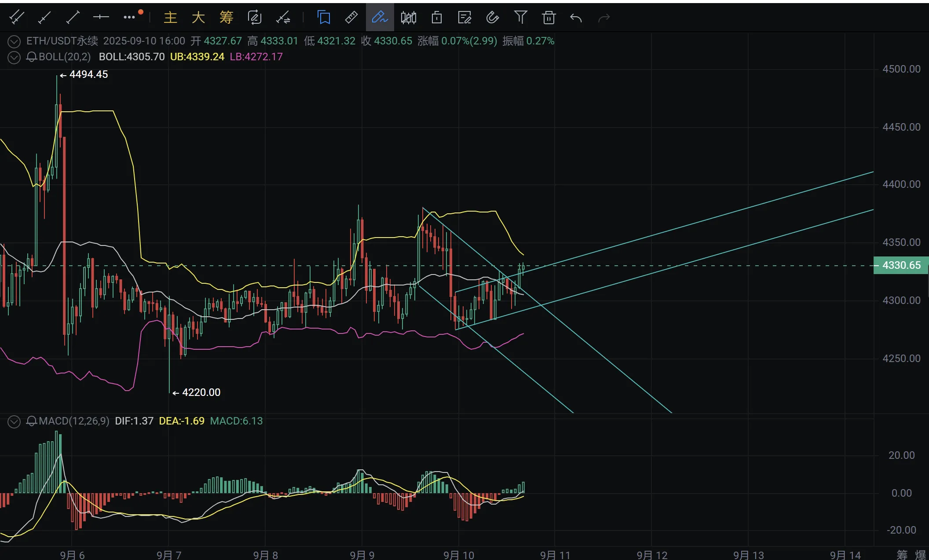Click the clipboard box icon in toolbar
Image resolution: width=929 pixels, height=560 pixels.
click(436, 18)
